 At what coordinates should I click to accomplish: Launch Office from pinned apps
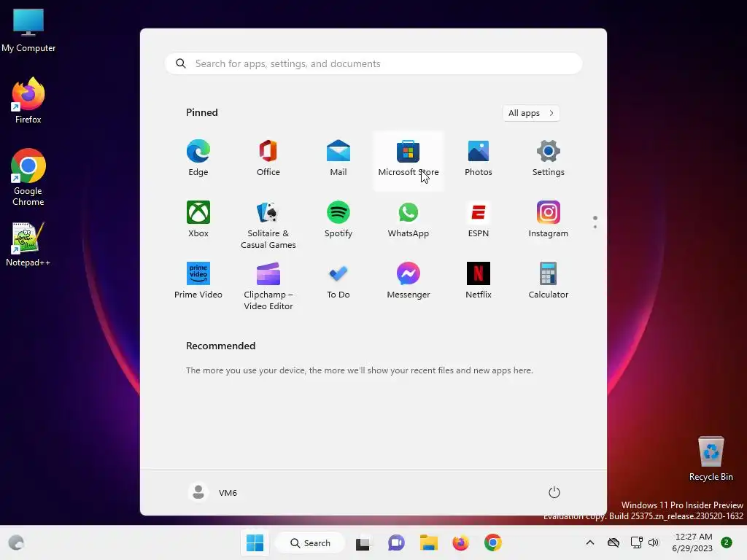tap(268, 158)
